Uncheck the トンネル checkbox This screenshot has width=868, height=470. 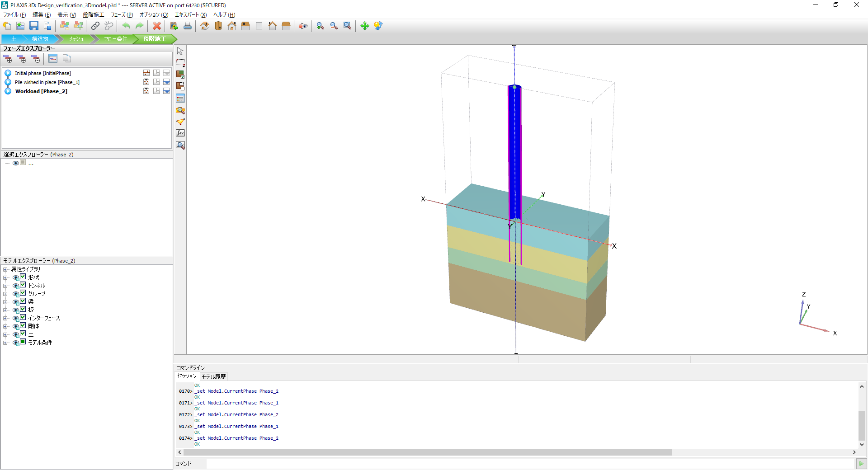(x=23, y=285)
